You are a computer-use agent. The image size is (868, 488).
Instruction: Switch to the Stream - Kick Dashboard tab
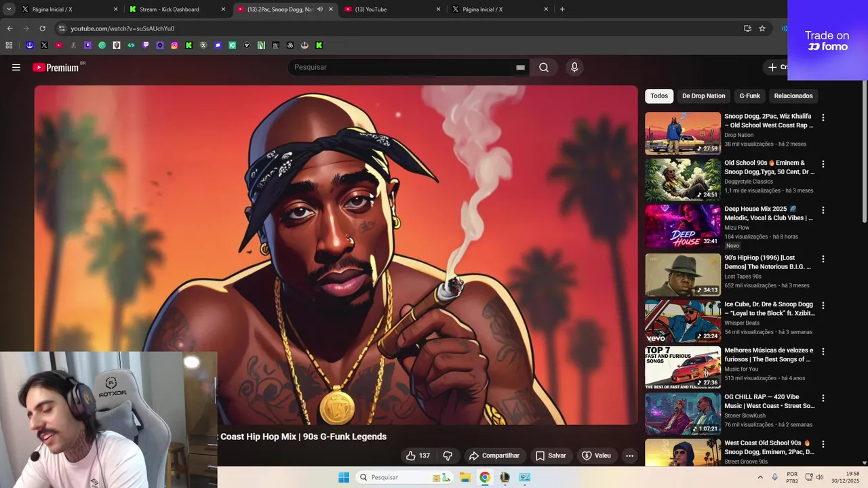pyautogui.click(x=178, y=9)
